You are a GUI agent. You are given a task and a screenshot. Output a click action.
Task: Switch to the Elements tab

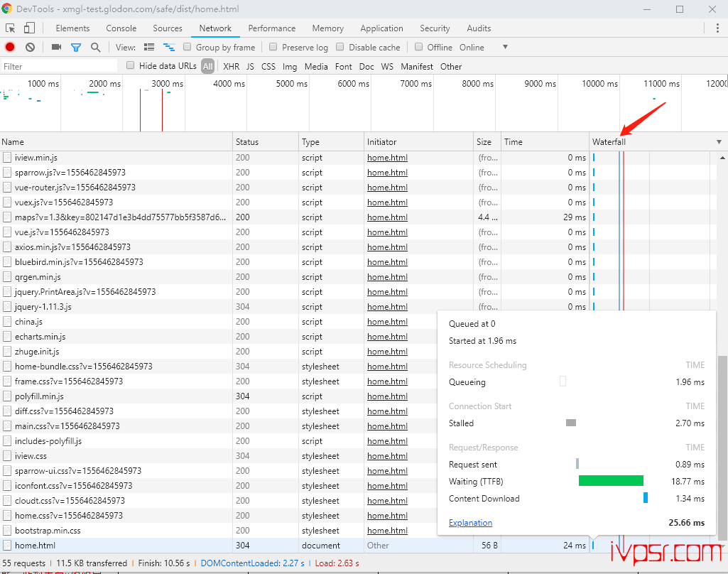[x=72, y=28]
